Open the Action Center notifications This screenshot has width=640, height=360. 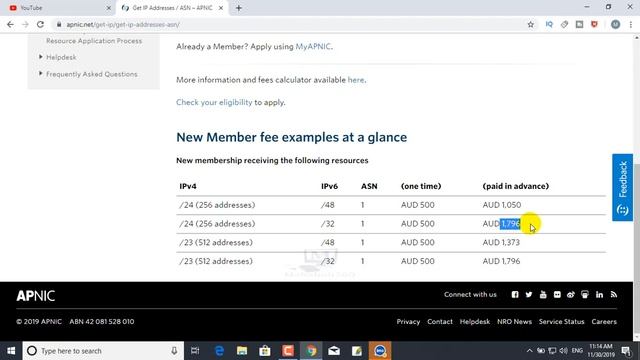[x=626, y=351]
